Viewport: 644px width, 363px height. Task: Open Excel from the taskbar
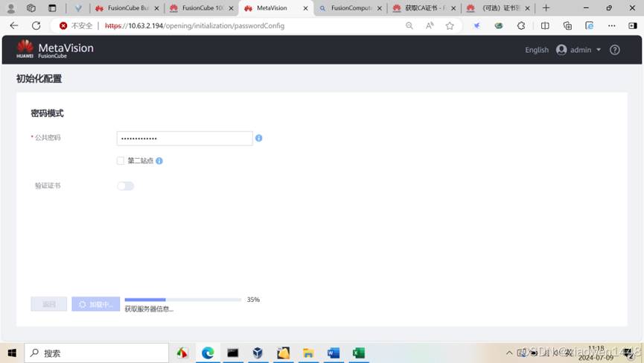pyautogui.click(x=359, y=353)
